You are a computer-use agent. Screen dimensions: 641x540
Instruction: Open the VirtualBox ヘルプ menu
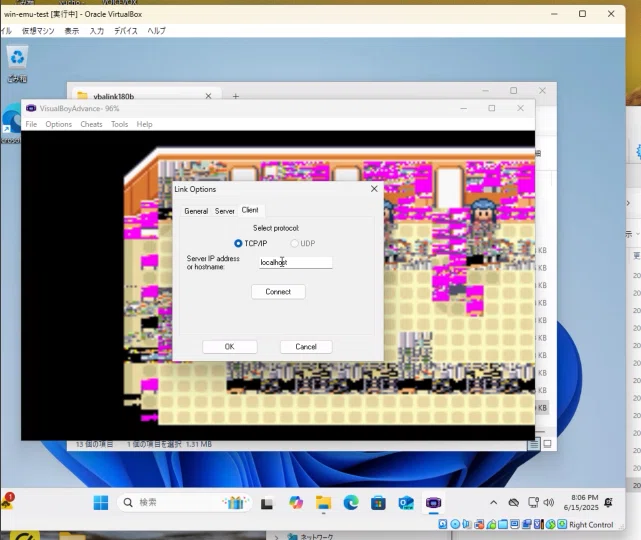[x=157, y=31]
